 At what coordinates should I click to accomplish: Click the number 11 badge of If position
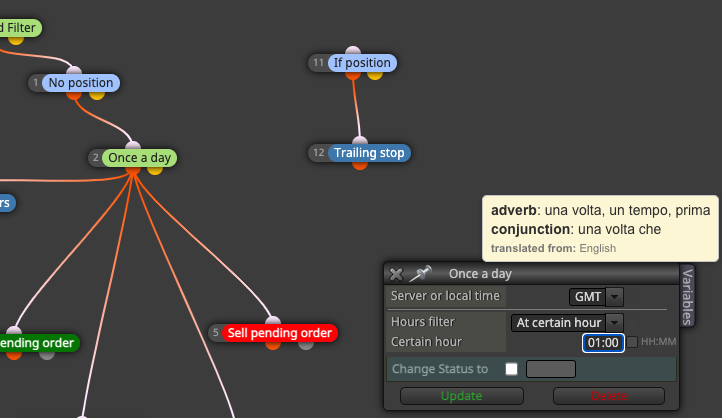tap(318, 63)
